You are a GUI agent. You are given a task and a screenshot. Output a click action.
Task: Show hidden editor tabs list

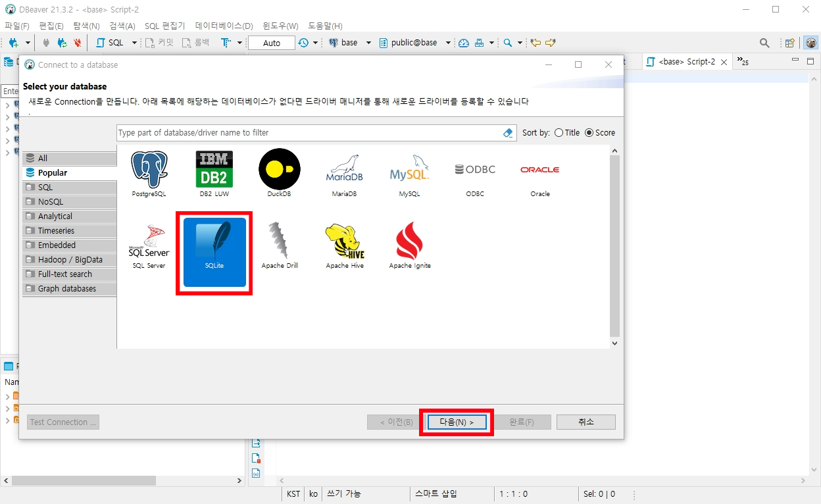coord(742,61)
